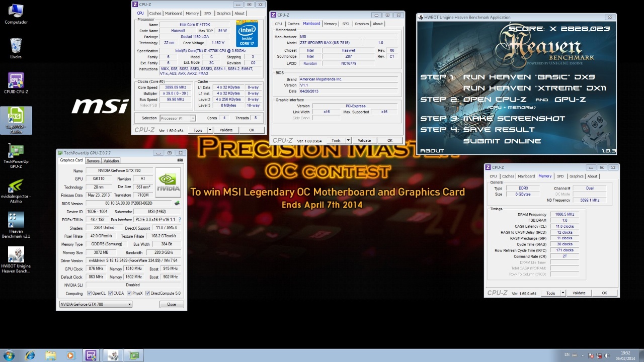The height and width of the screenshot is (362, 644).
Task: Launch Internet Explorer from the taskbar
Action: pyautogui.click(x=30, y=355)
